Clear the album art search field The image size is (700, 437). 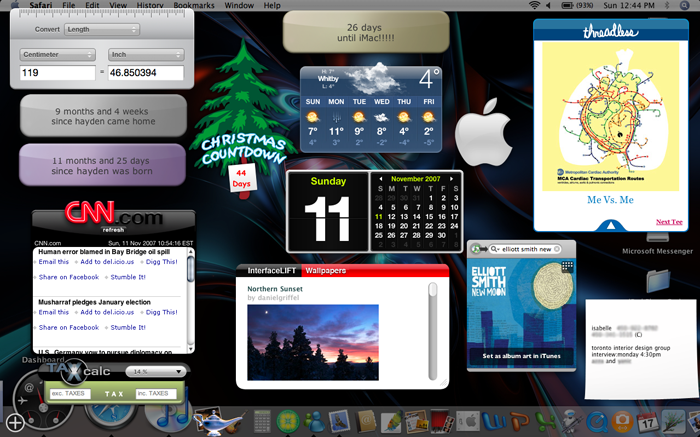pos(557,249)
